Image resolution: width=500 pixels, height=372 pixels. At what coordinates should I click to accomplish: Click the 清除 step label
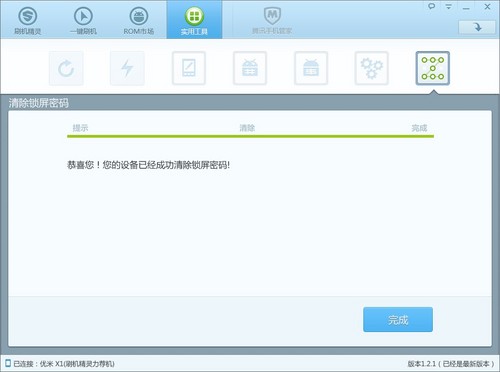click(247, 128)
